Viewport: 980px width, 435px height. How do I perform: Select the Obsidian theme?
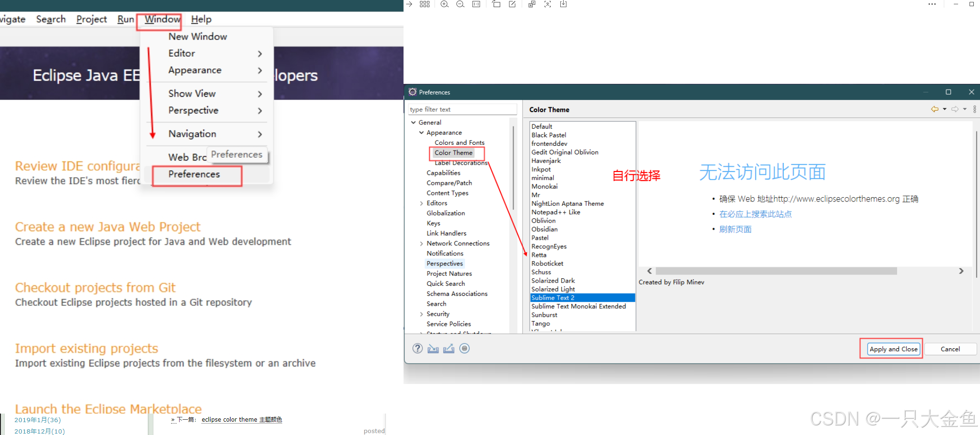[544, 229]
